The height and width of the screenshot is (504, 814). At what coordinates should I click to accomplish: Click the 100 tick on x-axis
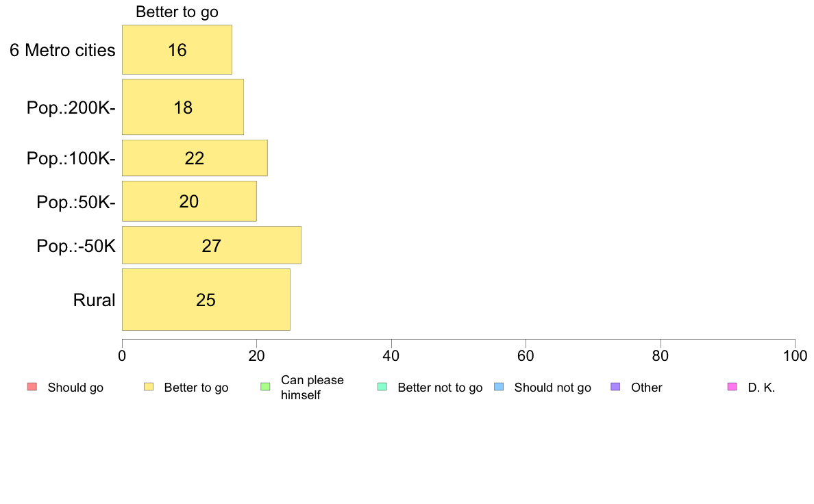pos(795,355)
